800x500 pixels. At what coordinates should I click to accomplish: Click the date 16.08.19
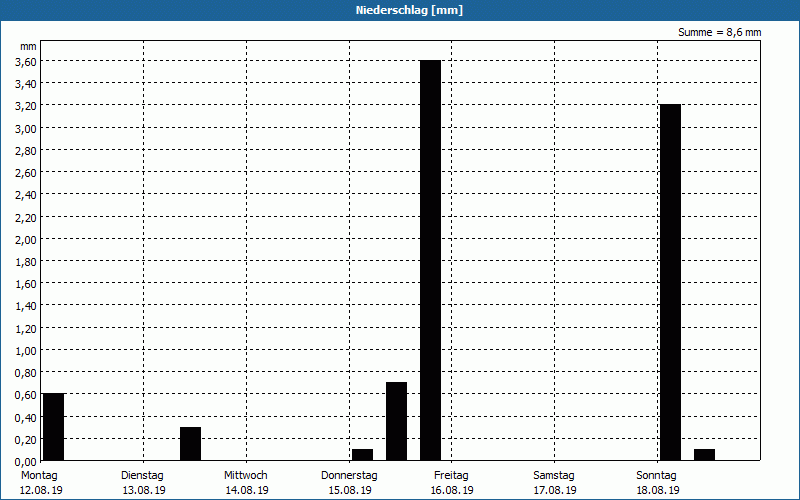click(452, 490)
